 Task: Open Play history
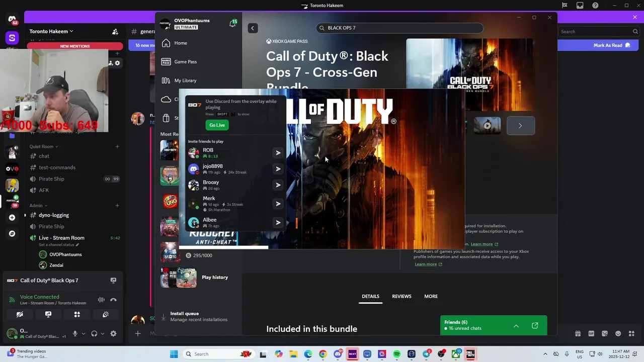click(x=215, y=278)
